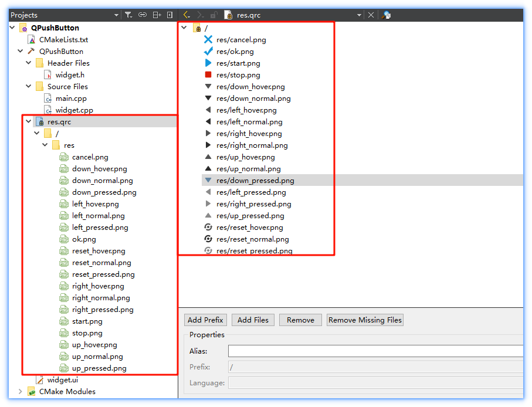532x407 pixels.
Task: Click the Add Files button
Action: [253, 320]
